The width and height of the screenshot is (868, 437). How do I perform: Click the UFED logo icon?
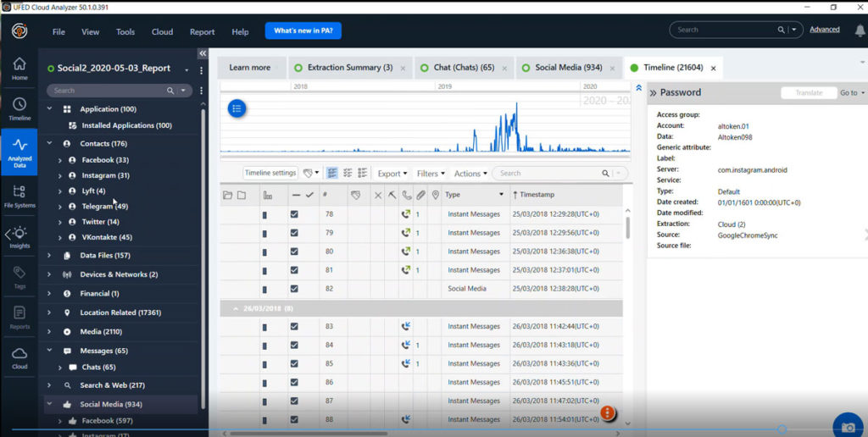click(x=19, y=31)
